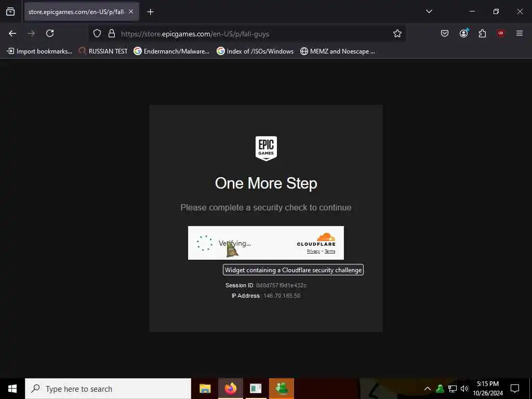Close the Firefox window
The image size is (532, 399).
pos(520,11)
